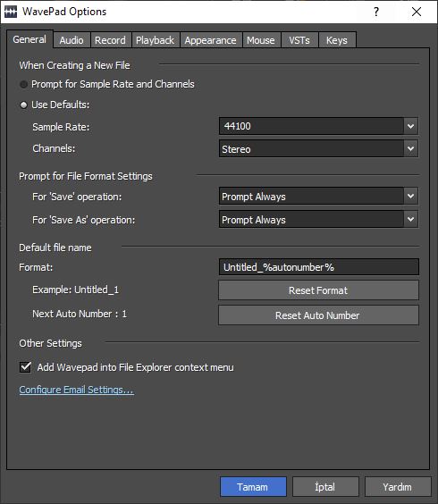Image resolution: width=438 pixels, height=504 pixels.
Task: Open the Record tab
Action: (110, 40)
